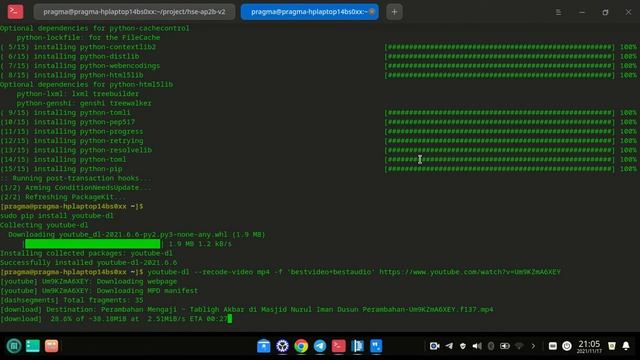
Task: Click the download ETA 00:27 progress line
Action: (x=114, y=319)
